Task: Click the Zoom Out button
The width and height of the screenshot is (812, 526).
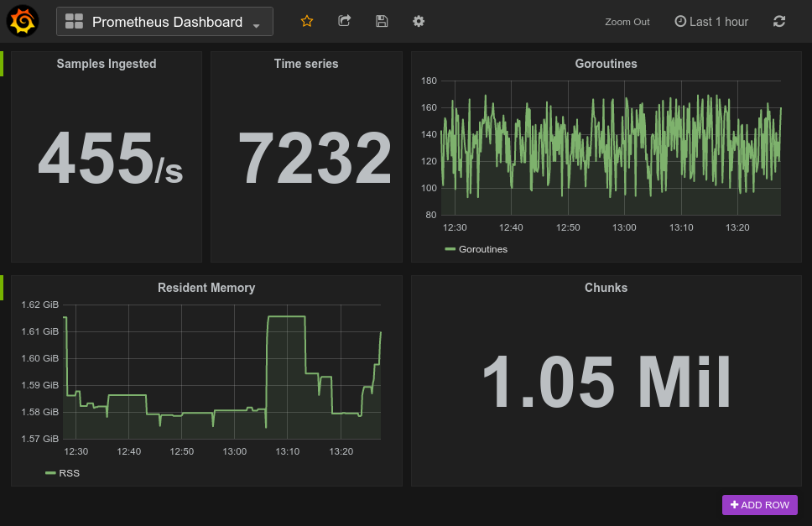Action: pos(627,21)
